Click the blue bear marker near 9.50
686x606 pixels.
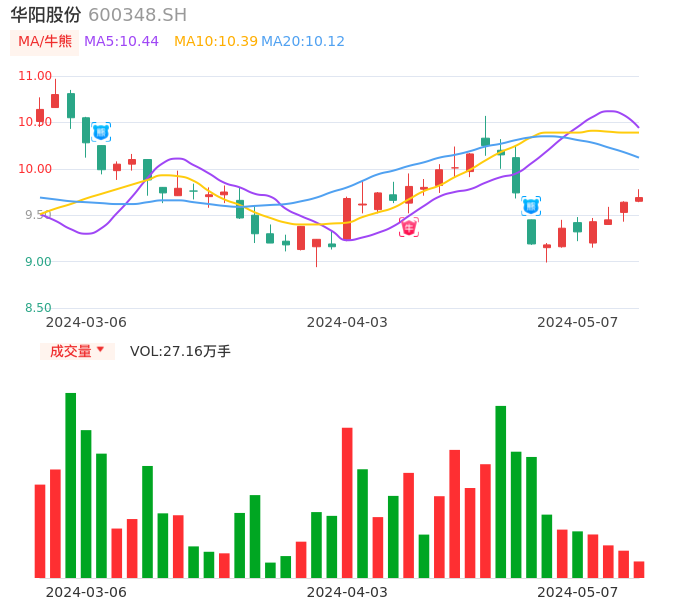click(x=531, y=206)
